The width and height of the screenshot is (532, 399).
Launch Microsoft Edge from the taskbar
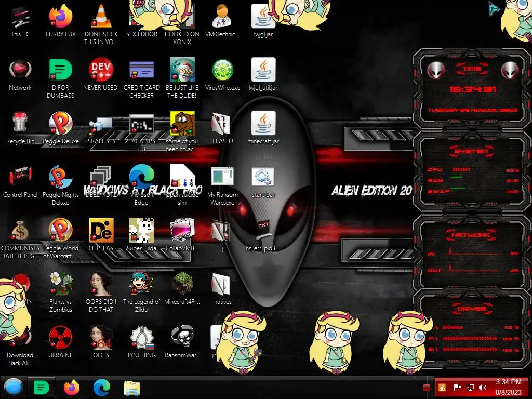click(x=102, y=387)
